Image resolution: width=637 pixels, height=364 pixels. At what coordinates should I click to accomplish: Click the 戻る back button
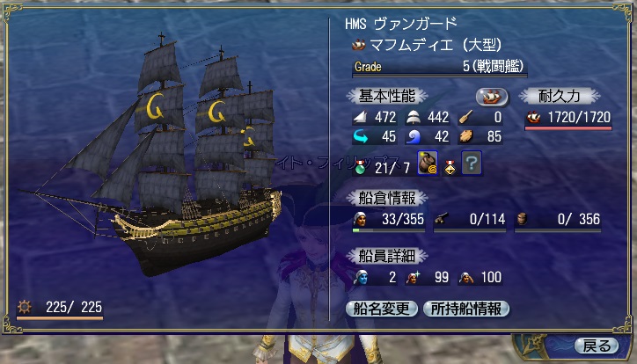point(597,346)
